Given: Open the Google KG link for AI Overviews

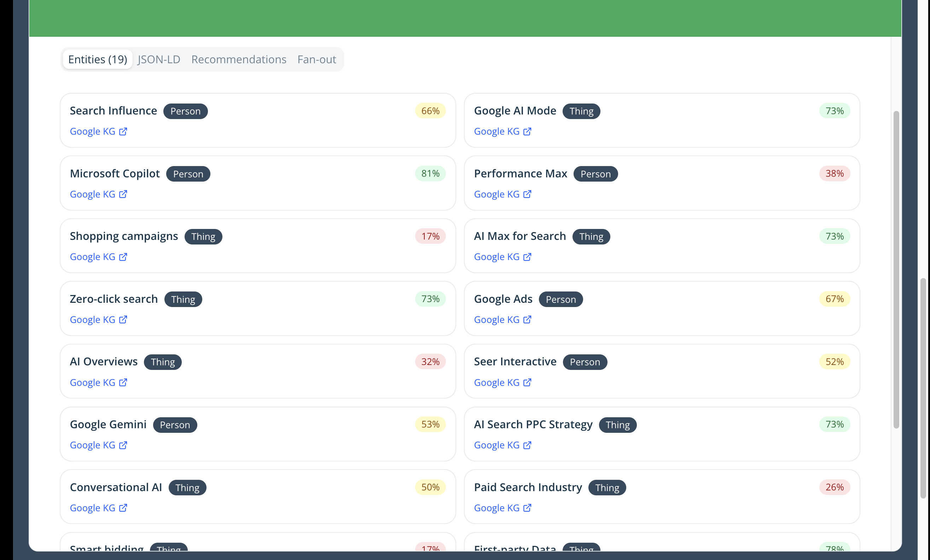Looking at the screenshot, I should (99, 382).
